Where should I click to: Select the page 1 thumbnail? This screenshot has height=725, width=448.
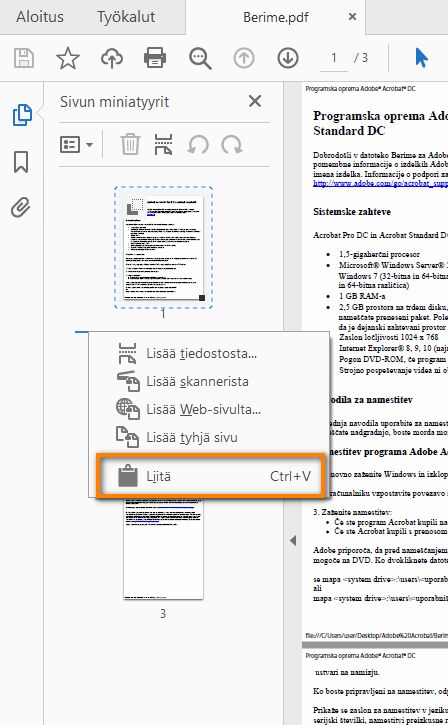pos(163,247)
